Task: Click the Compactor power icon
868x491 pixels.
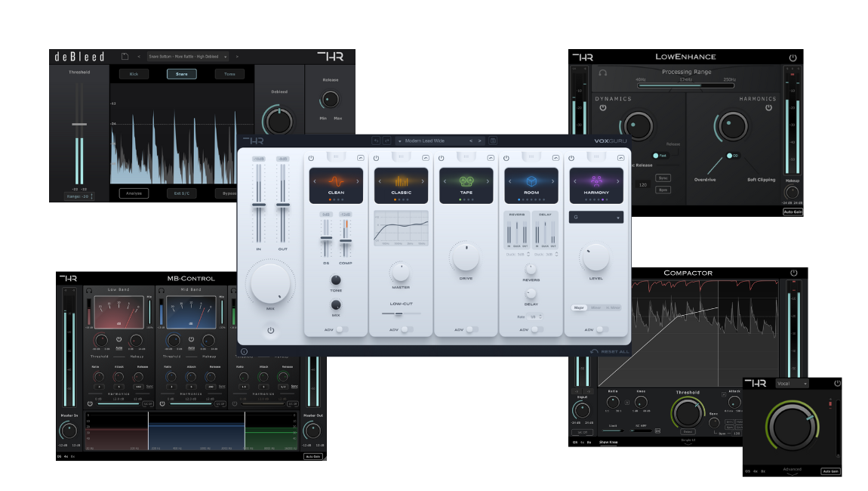Action: (794, 273)
